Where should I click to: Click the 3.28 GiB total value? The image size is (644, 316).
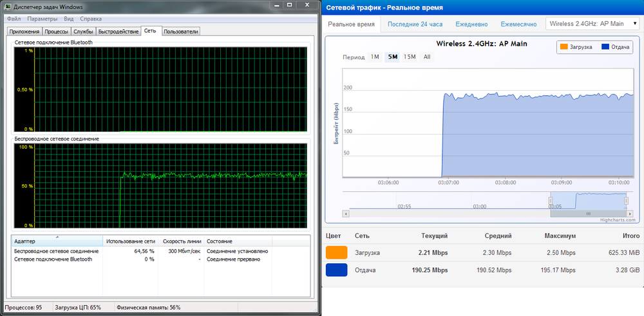tap(628, 270)
